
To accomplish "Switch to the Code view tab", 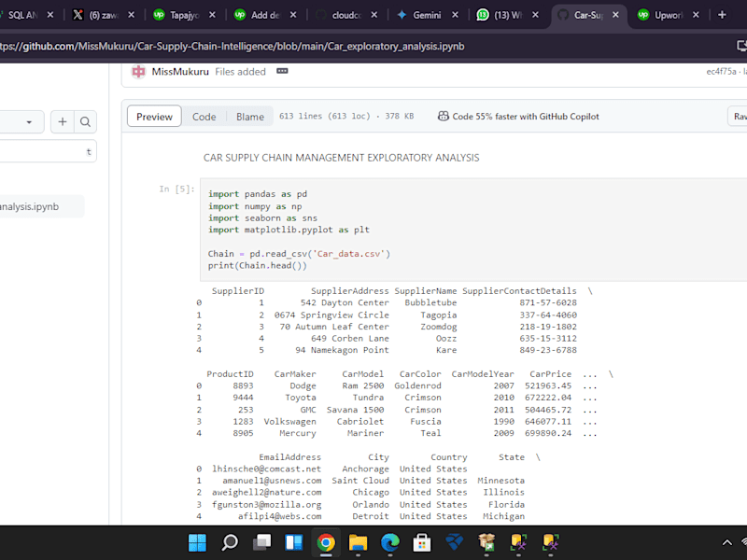I will tap(204, 117).
